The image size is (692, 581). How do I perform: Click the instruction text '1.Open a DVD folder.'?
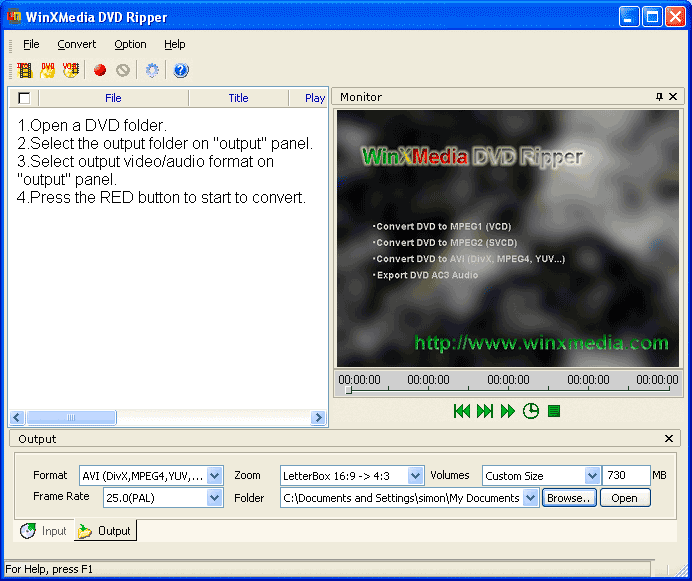92,125
